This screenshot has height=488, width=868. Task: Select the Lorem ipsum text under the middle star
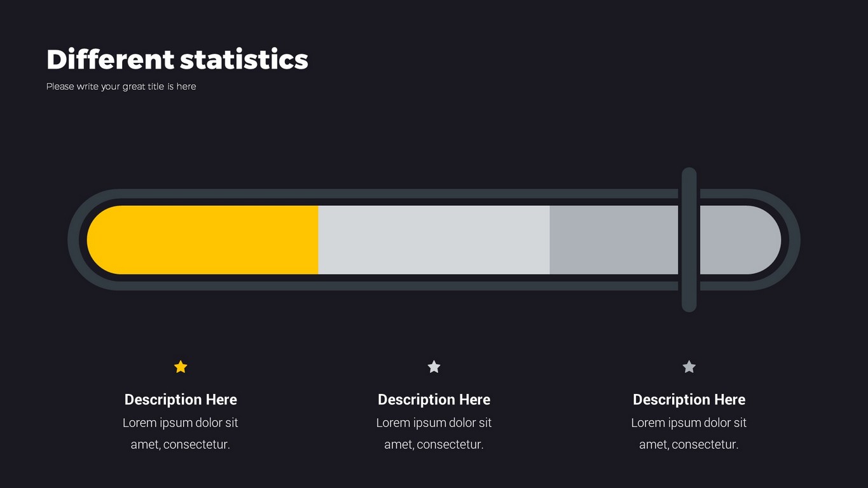(434, 433)
